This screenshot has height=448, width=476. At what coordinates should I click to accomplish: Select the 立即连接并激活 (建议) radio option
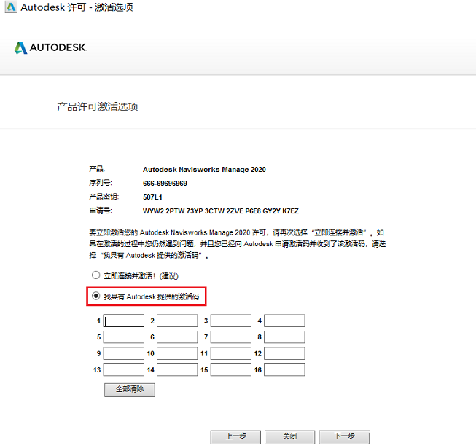96,275
